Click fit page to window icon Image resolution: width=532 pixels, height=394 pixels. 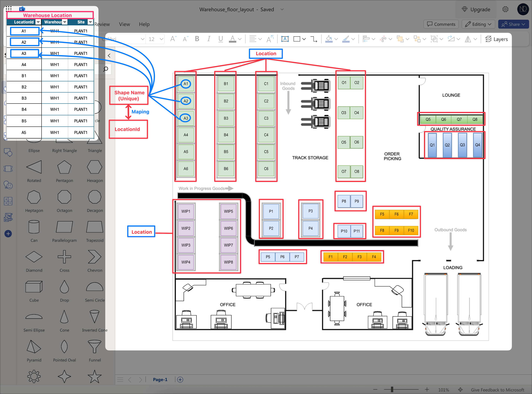[460, 390]
